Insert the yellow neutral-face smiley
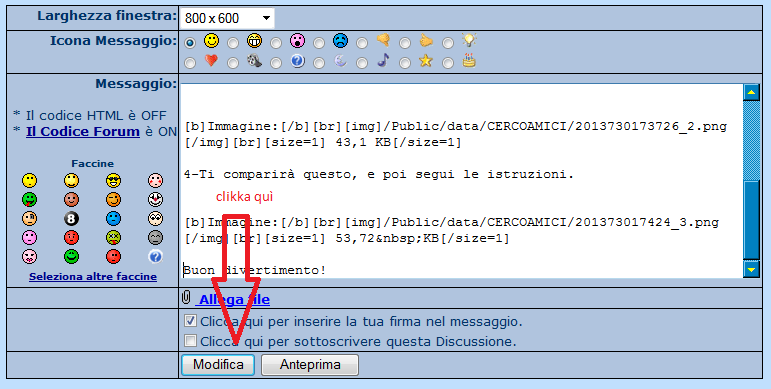This screenshot has width=771, height=389. [30, 180]
